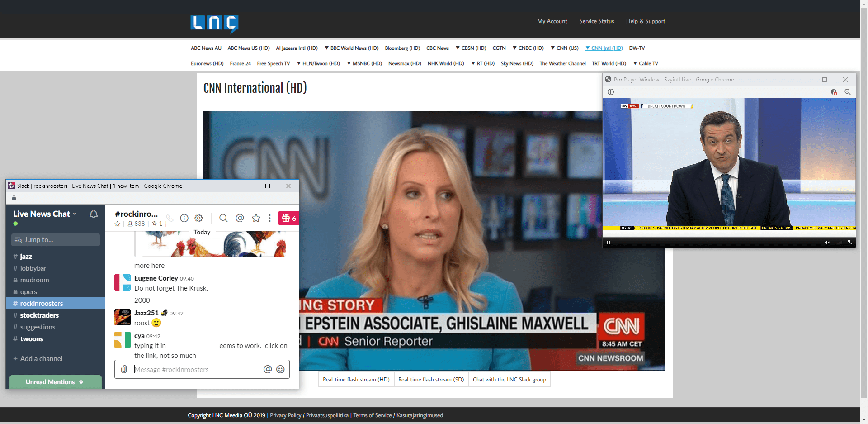Image resolution: width=868 pixels, height=424 pixels.
Task: Pause the Sky News player stream
Action: click(609, 243)
